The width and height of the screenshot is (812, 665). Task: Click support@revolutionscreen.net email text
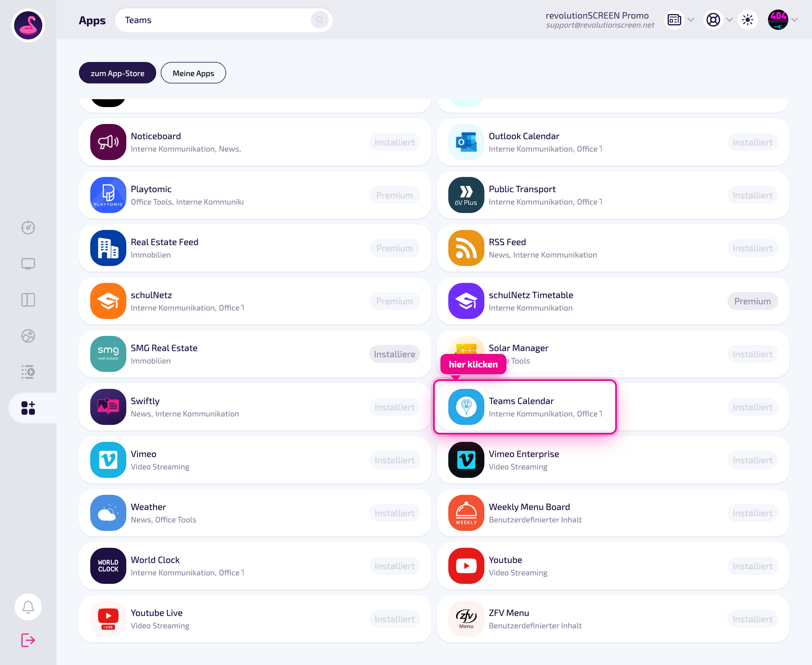(x=600, y=25)
